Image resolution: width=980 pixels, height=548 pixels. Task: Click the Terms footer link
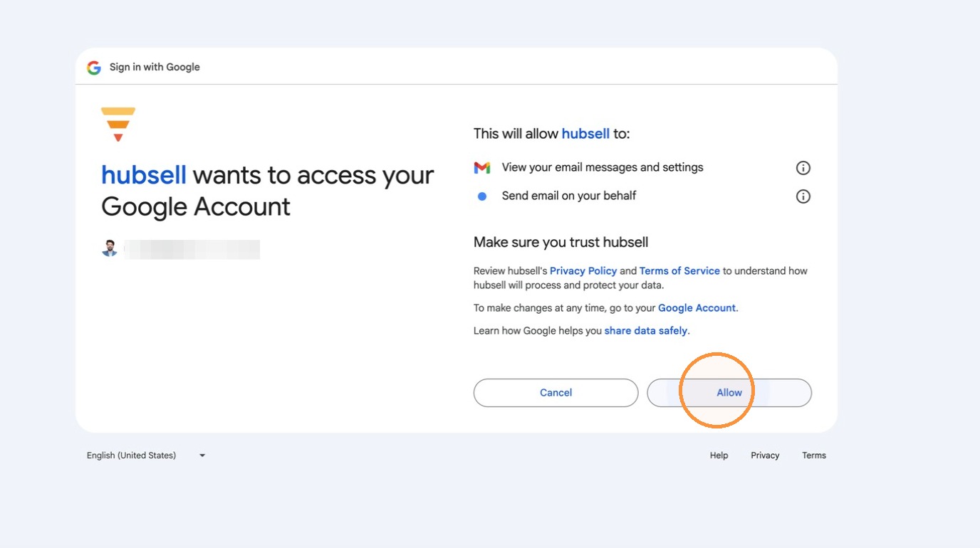pos(814,455)
